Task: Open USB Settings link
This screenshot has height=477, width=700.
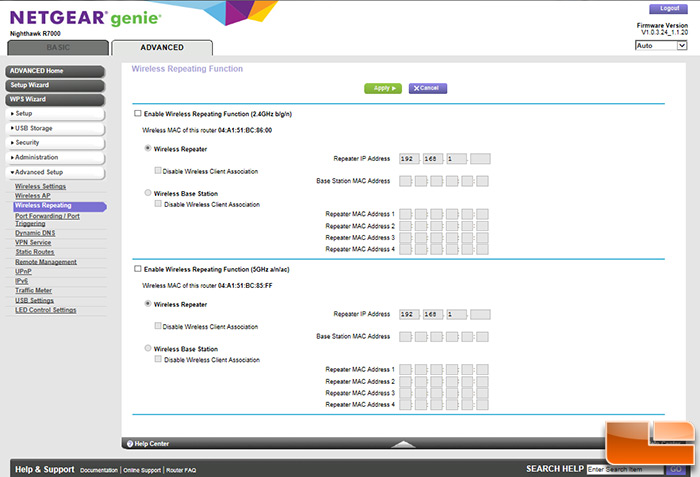Action: click(x=34, y=301)
